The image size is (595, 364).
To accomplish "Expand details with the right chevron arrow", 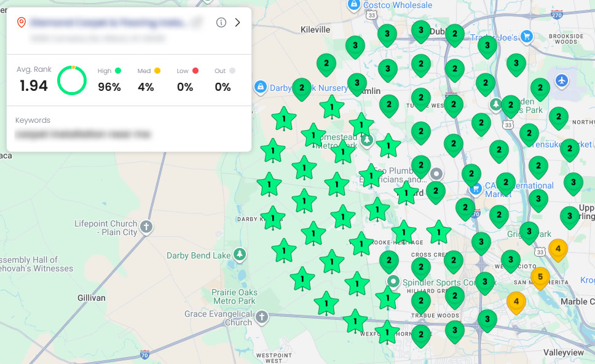I will 238,23.
